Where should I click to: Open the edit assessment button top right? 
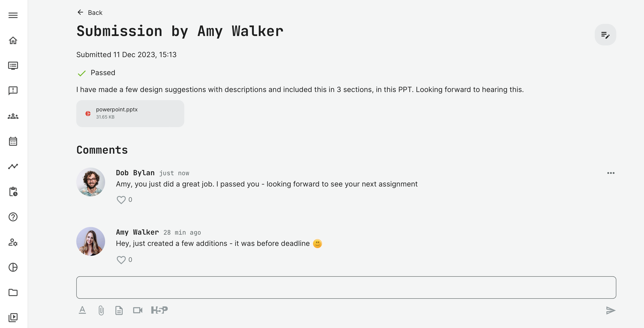pos(605,35)
